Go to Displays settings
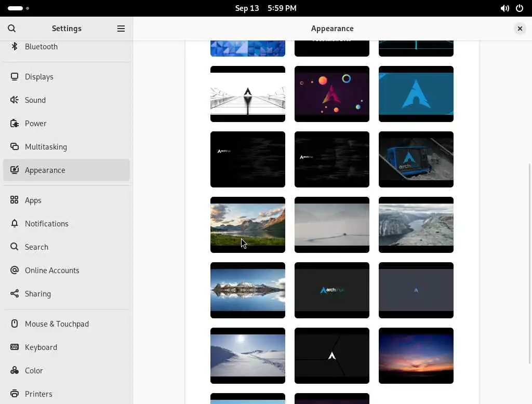 [66, 77]
